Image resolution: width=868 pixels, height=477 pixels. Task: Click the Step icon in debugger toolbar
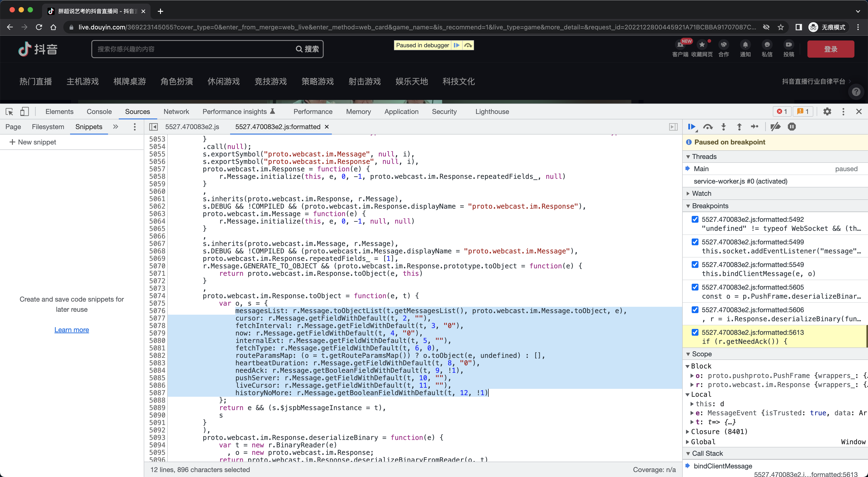tap(755, 127)
